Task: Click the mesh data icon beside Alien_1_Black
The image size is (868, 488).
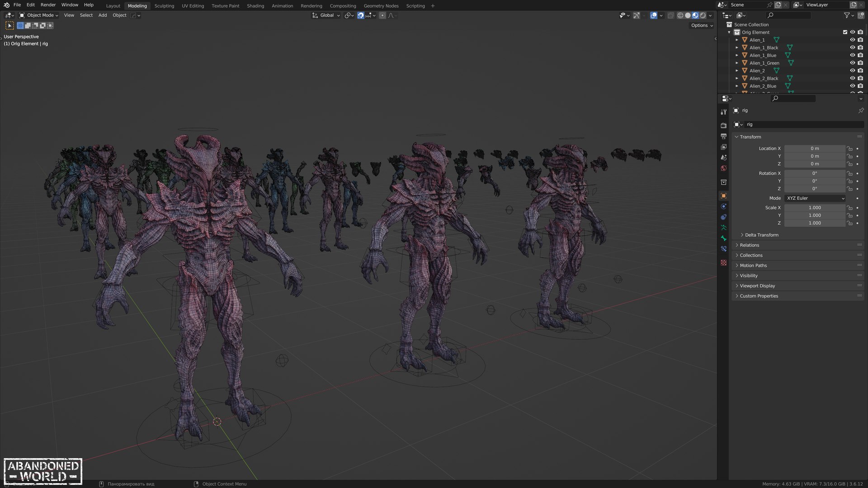Action: tap(790, 47)
